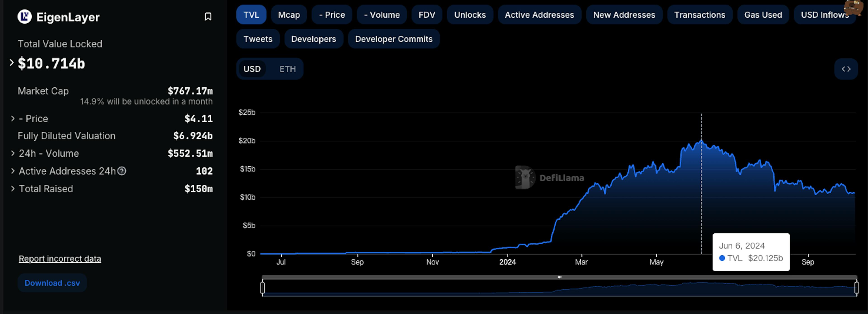The width and height of the screenshot is (868, 314).
Task: Open the embed chart code icon
Action: [x=846, y=69]
